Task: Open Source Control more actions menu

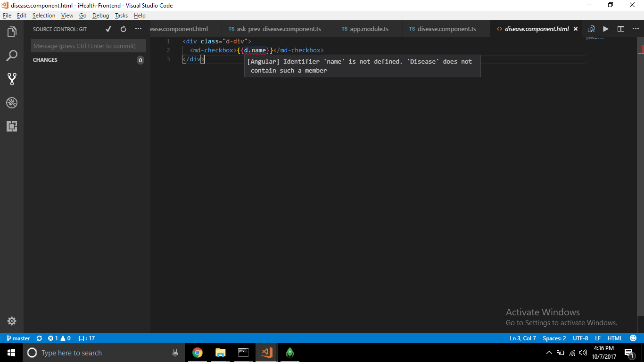Action: 138,29
